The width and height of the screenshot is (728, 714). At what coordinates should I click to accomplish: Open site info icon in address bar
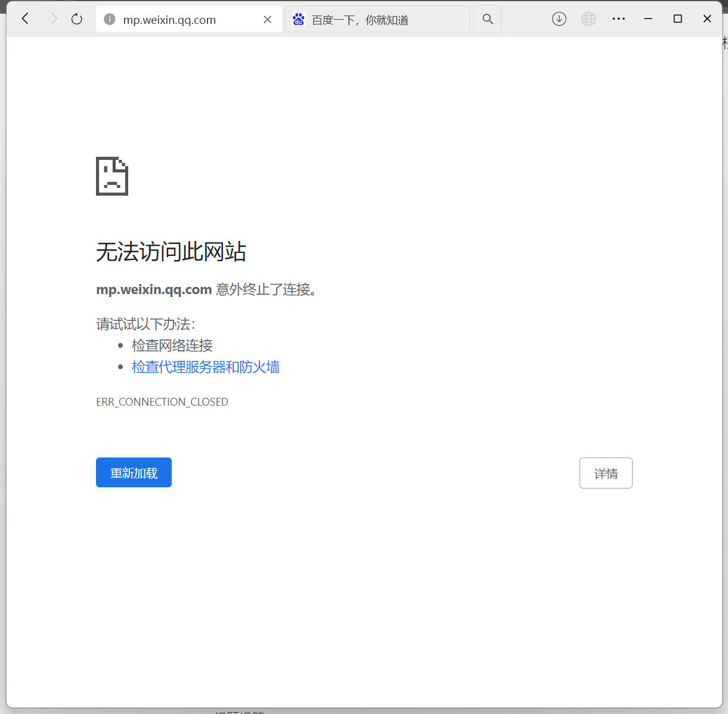110,20
